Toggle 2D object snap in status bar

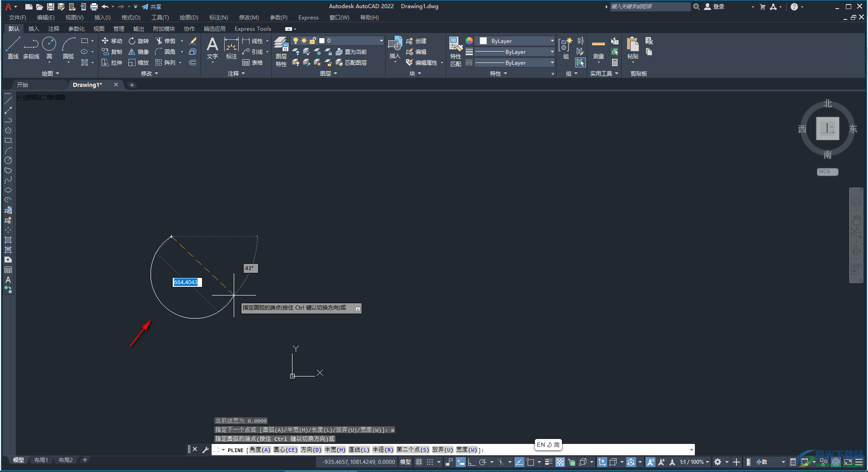(531, 462)
